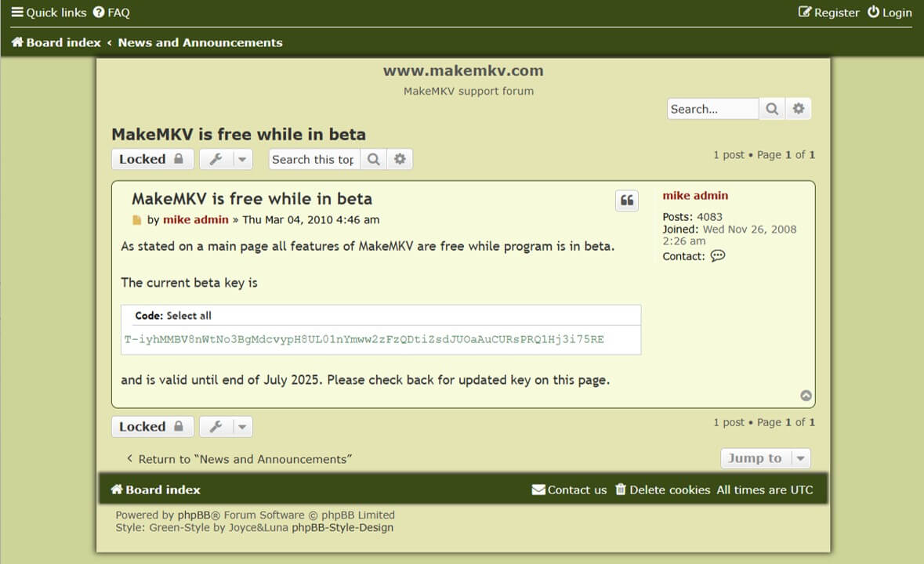Screen dimensions: 924x564
Task: Click the post permalink icon beside author
Action: click(x=136, y=220)
